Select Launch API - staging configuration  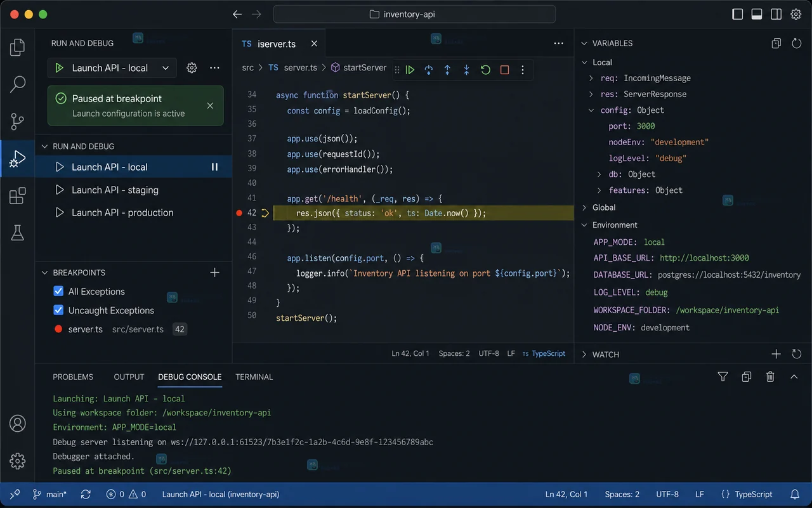(x=133, y=190)
